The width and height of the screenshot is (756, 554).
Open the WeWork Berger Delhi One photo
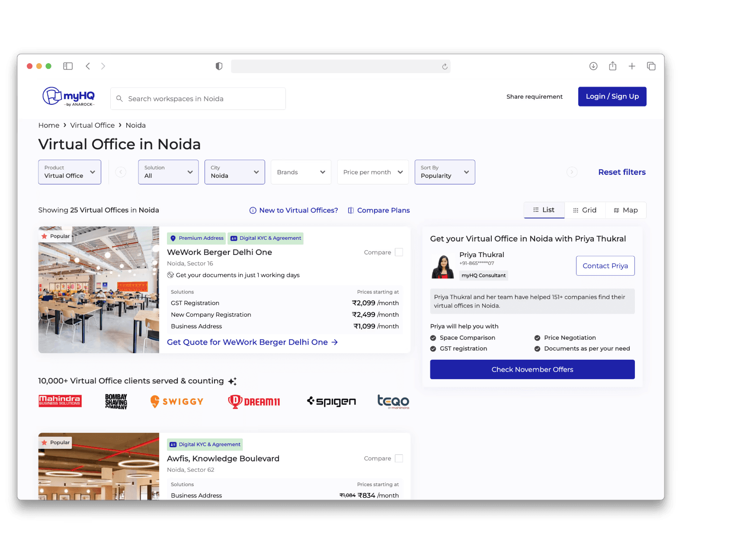[x=99, y=290]
